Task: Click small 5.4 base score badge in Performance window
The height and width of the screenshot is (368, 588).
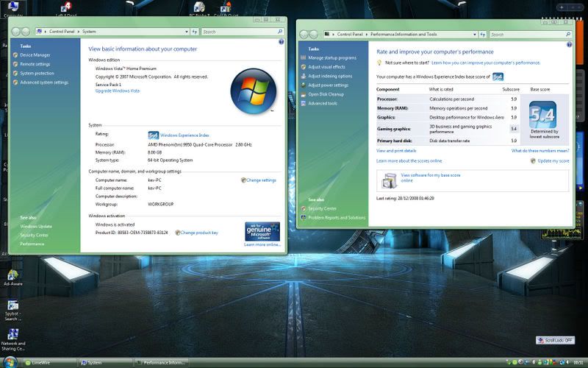Action: 498,77
